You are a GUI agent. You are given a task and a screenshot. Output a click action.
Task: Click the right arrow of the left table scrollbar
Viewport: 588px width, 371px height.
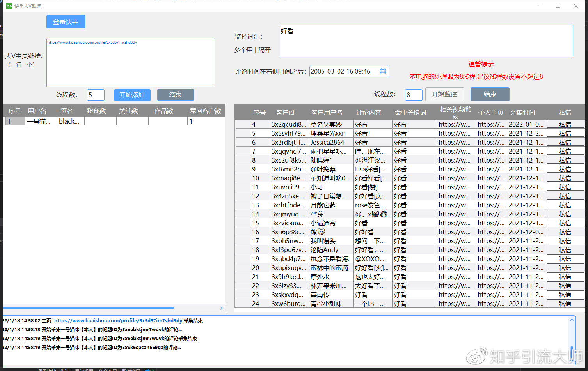pyautogui.click(x=222, y=308)
